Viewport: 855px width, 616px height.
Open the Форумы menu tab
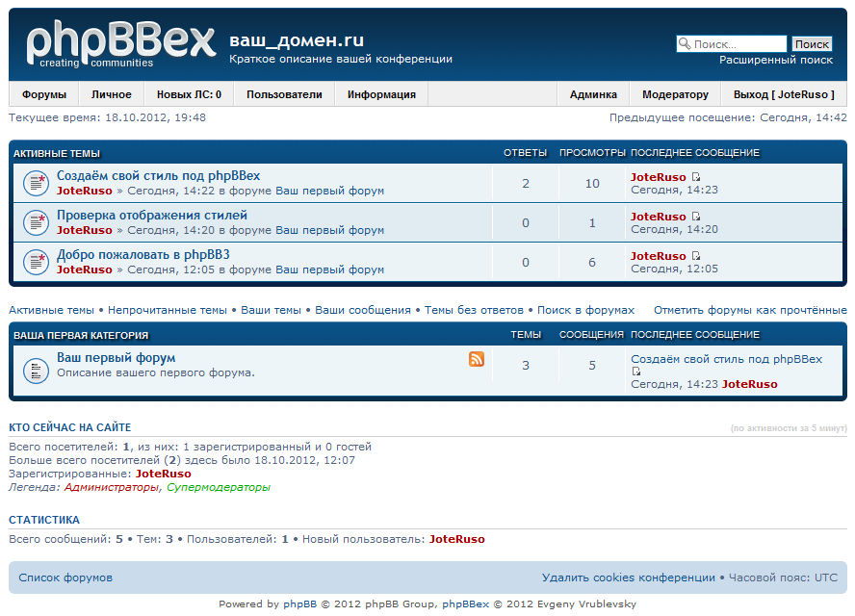pos(44,94)
